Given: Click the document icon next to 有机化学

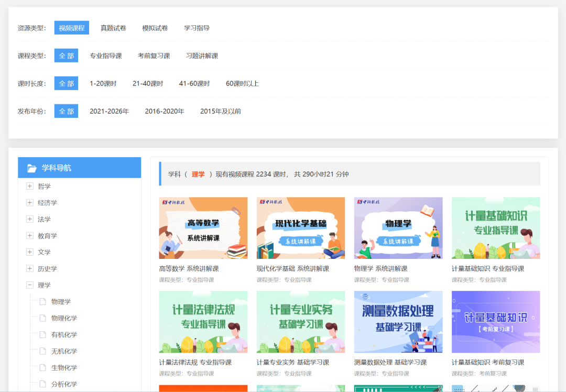Looking at the screenshot, I should [x=42, y=334].
